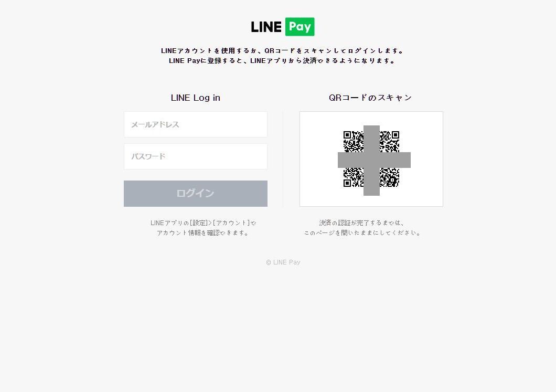This screenshot has height=392, width=556.
Task: Click the LINEアプリの[設定]>[アカウント] hint text
Action: pyautogui.click(x=203, y=223)
